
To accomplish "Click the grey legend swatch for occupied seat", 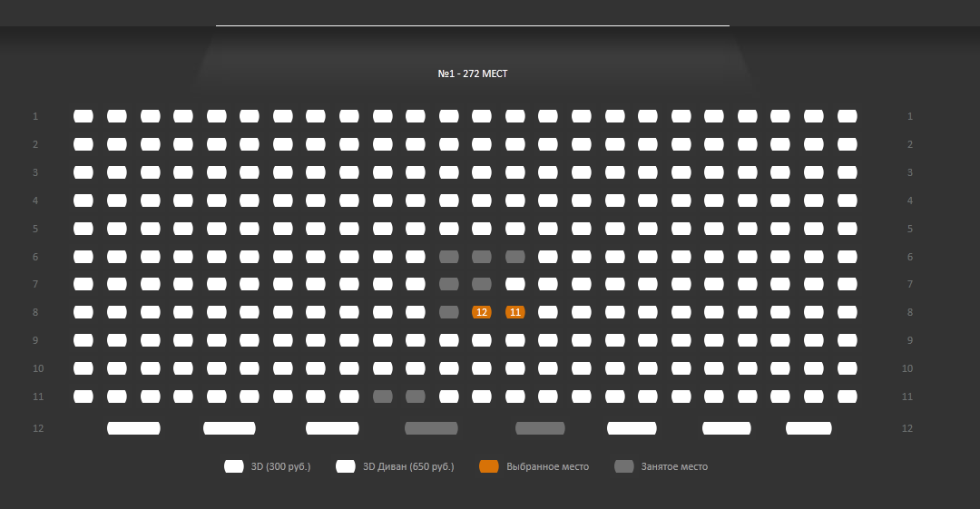I will (623, 466).
